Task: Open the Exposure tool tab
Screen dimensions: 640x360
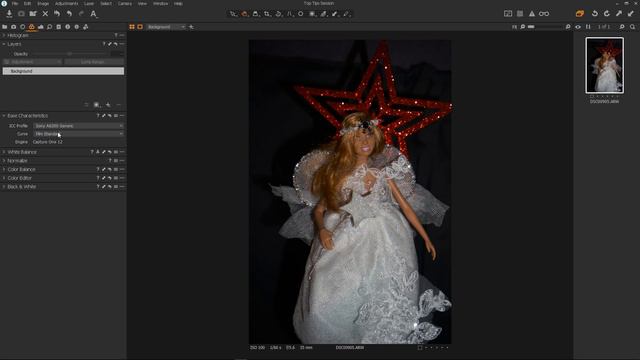Action: [x=40, y=27]
